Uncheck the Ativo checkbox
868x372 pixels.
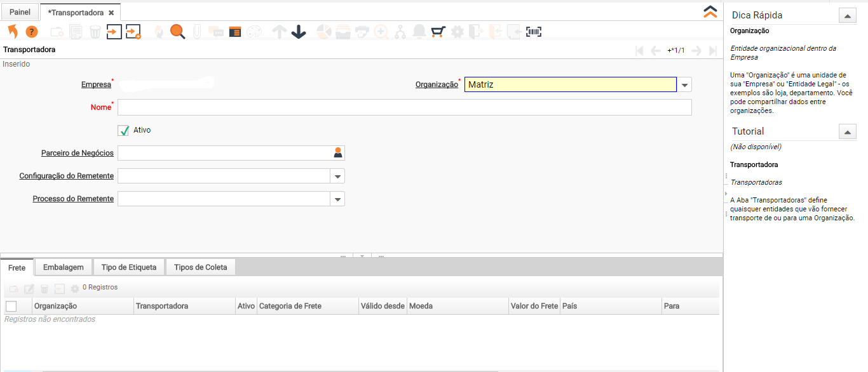[x=124, y=130]
